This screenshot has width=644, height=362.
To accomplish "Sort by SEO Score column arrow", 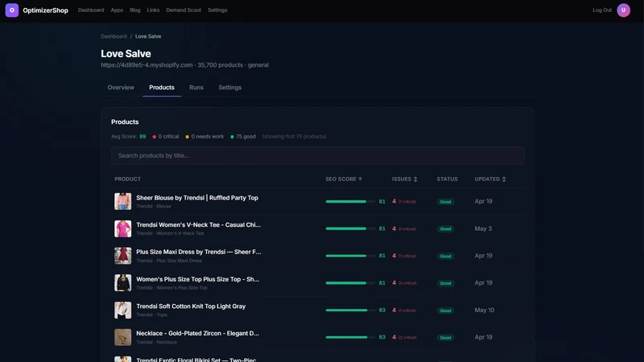I will (360, 179).
